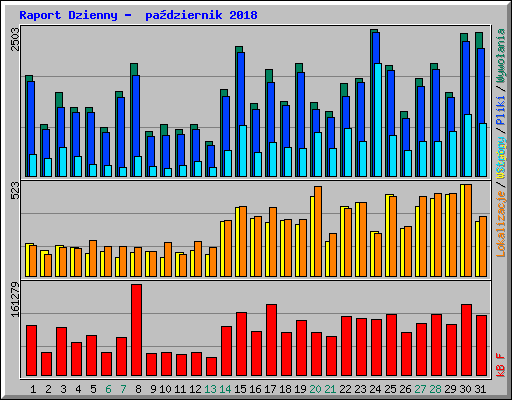Select the green weekend day 28 label
The height and width of the screenshot is (400, 512).
pyautogui.click(x=435, y=389)
